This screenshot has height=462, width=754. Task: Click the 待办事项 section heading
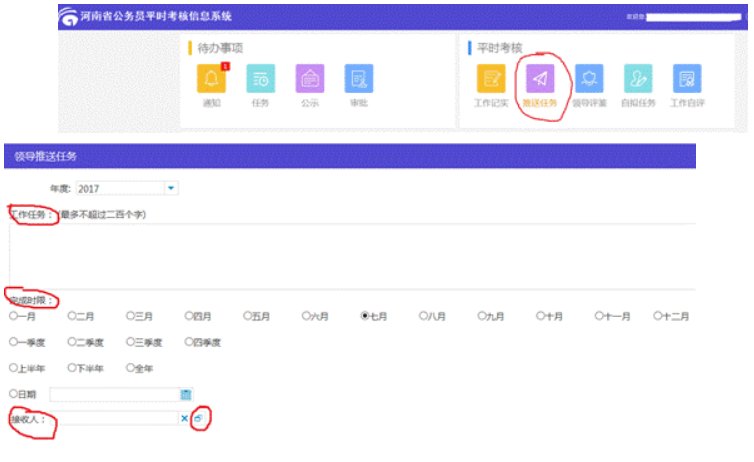[220, 48]
